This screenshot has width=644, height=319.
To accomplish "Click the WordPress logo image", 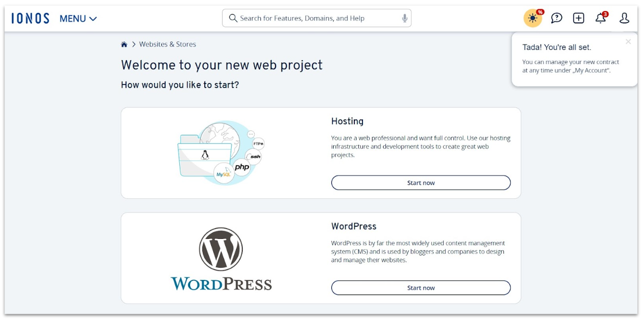I will (x=221, y=259).
